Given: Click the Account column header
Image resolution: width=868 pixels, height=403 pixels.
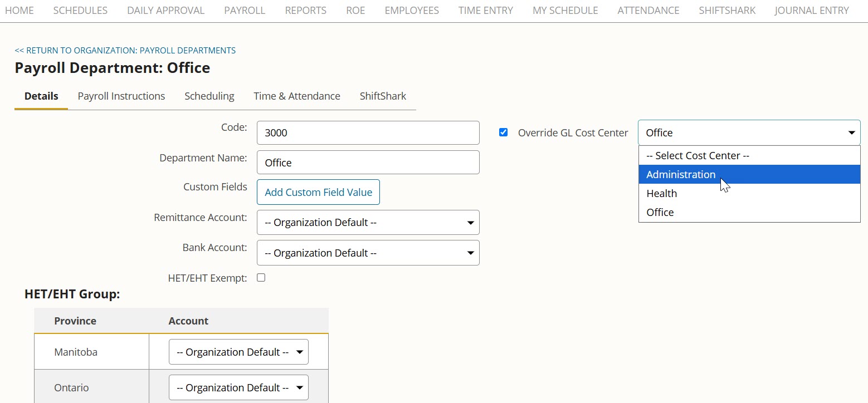Looking at the screenshot, I should pyautogui.click(x=188, y=321).
